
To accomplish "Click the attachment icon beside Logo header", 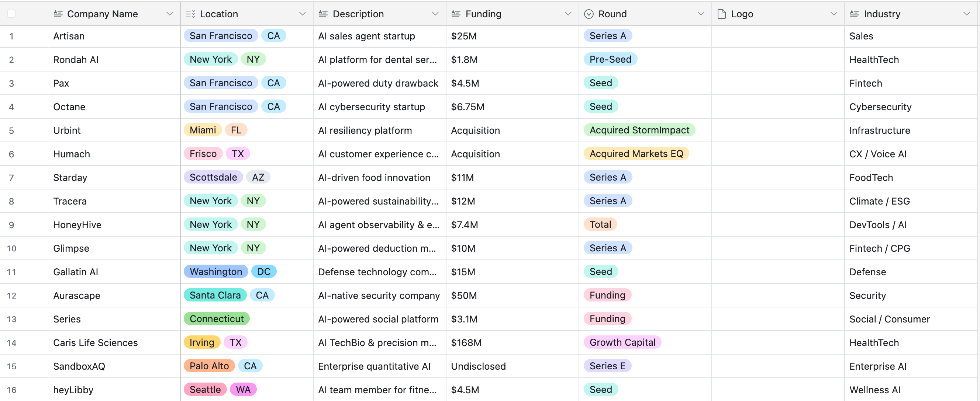I will pos(721,14).
